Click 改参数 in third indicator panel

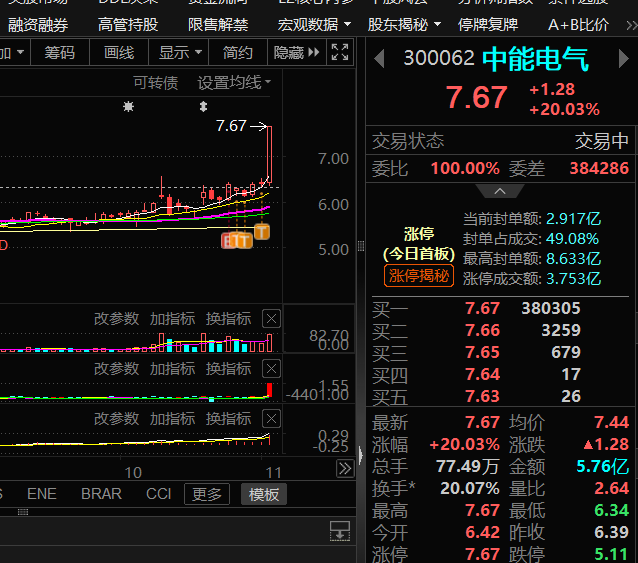coord(116,419)
